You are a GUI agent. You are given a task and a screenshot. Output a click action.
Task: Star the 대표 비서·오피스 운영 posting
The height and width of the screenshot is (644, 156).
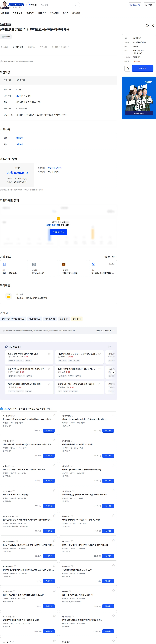coord(99,384)
